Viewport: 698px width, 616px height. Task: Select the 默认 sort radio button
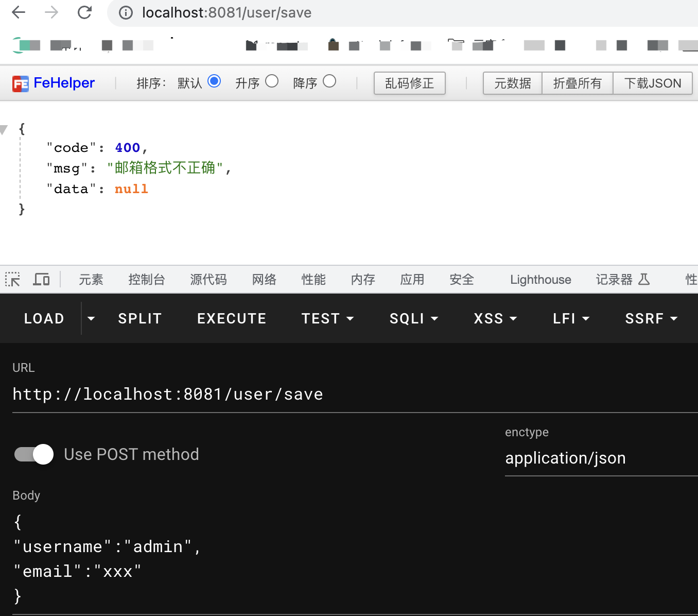(214, 81)
